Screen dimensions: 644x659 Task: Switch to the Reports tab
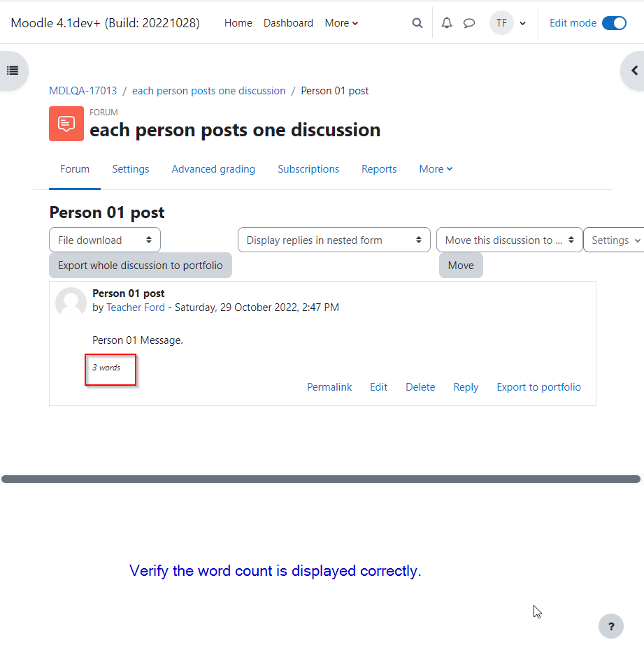click(379, 169)
